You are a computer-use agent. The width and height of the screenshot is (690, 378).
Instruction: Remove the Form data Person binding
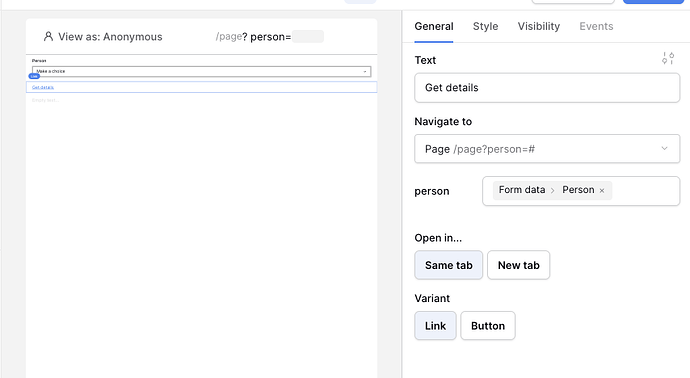602,191
